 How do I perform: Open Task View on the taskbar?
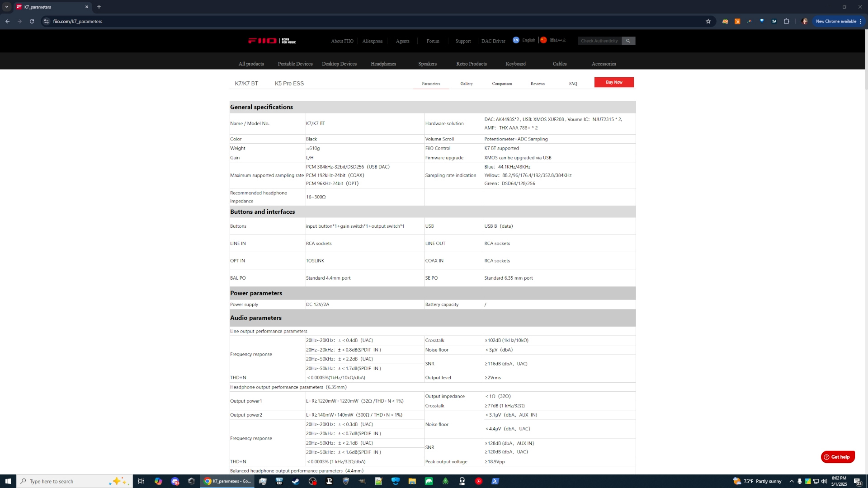(x=141, y=481)
